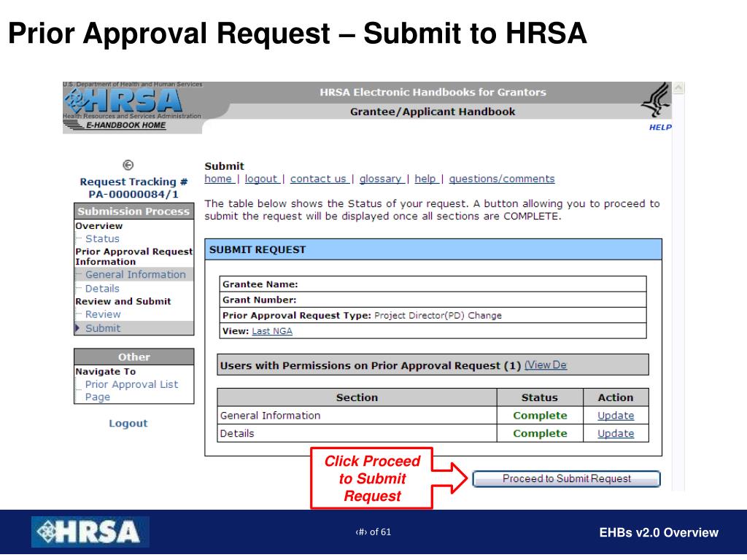
Task: Select Details in Submission Process sidebar
Action: pyautogui.click(x=102, y=289)
